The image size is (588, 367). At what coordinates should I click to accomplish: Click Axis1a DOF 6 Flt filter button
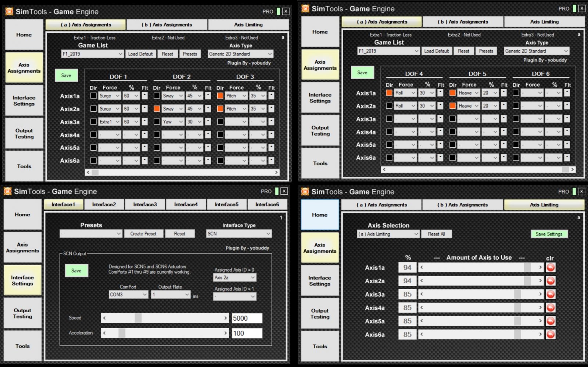pyautogui.click(x=567, y=93)
